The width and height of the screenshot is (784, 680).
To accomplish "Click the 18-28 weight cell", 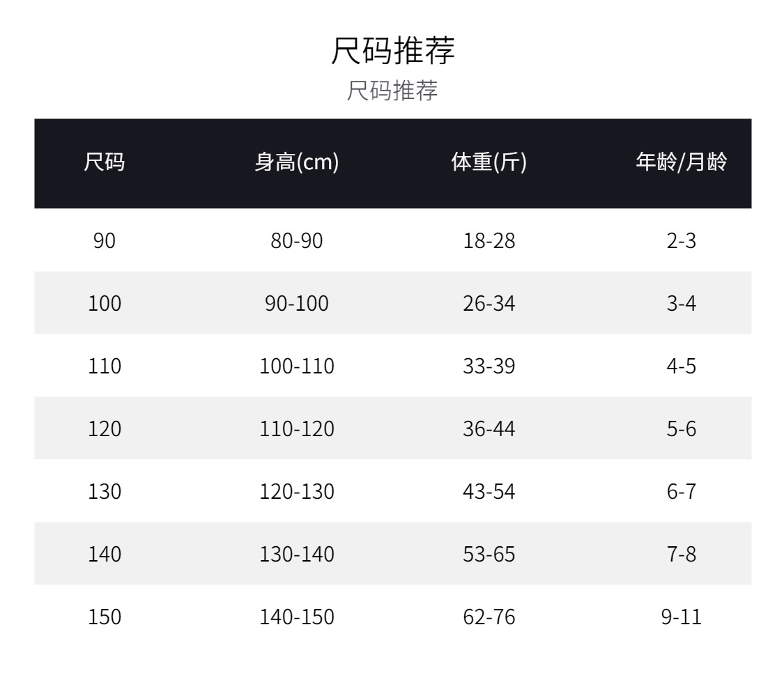I will click(x=489, y=240).
